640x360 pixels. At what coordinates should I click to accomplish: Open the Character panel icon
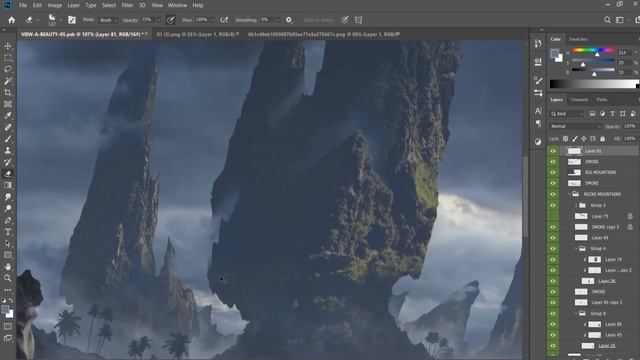tap(538, 111)
